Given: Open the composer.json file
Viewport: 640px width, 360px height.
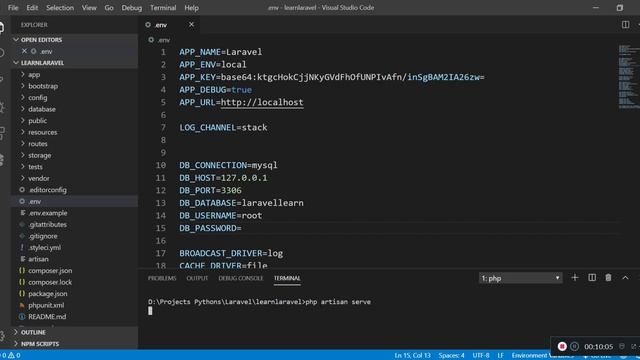Looking at the screenshot, I should [50, 270].
